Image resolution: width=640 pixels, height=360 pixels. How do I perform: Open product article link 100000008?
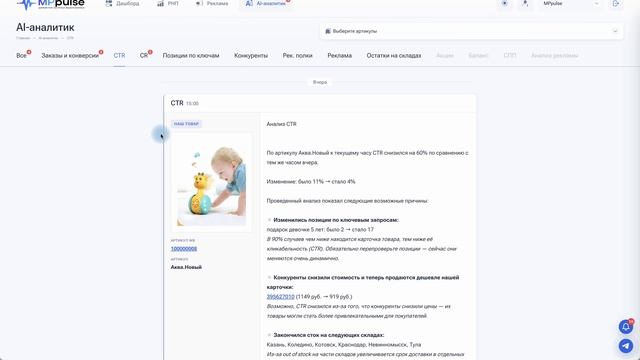coord(184,249)
